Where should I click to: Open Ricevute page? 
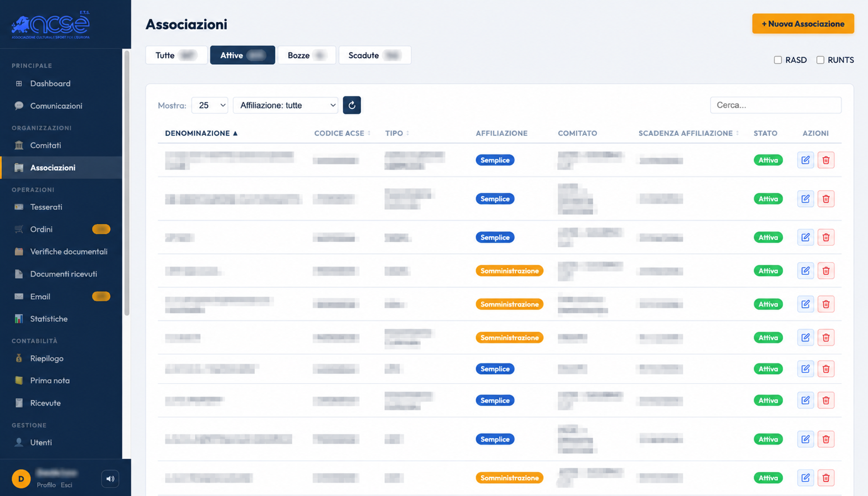[61, 403]
